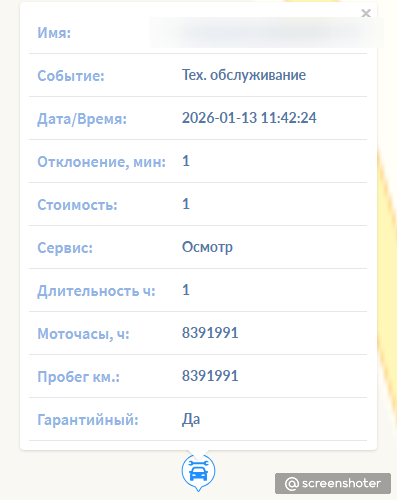This screenshot has width=397, height=500.
Task: Select the 'Длительность ч:' label
Action: point(96,291)
